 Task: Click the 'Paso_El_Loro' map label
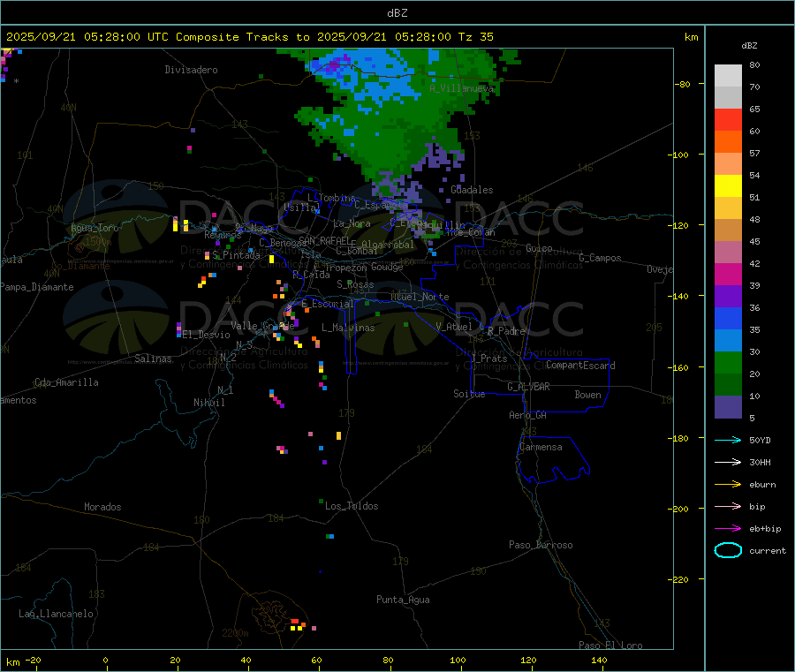610,646
